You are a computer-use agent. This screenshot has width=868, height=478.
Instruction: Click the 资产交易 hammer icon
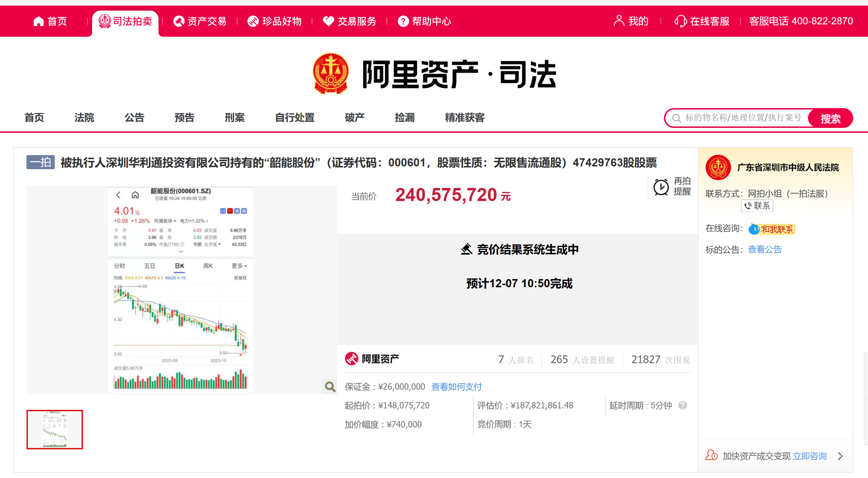click(x=179, y=21)
